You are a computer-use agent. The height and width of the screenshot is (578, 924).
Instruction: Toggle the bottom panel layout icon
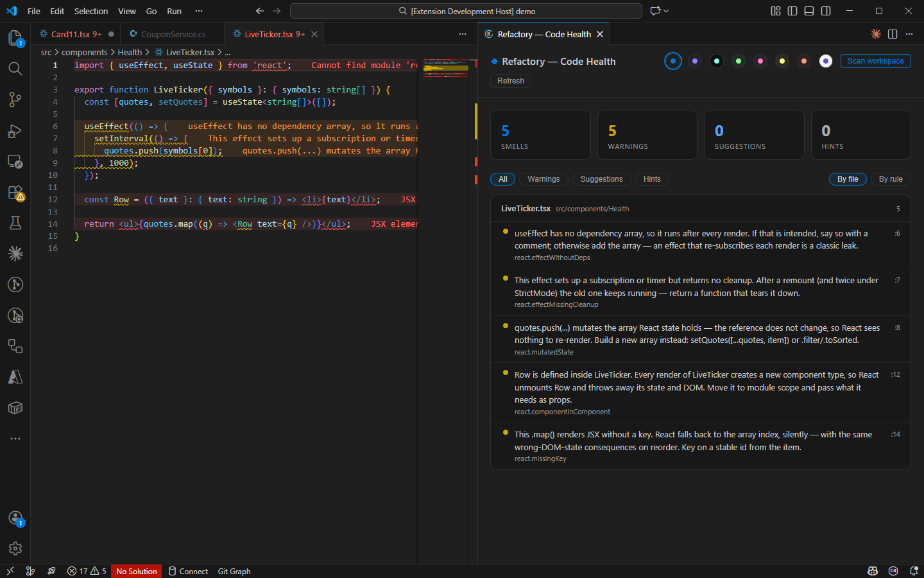click(x=809, y=11)
